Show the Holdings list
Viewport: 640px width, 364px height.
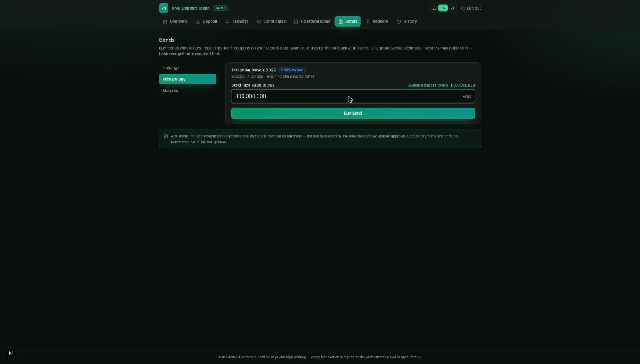pyautogui.click(x=187, y=67)
